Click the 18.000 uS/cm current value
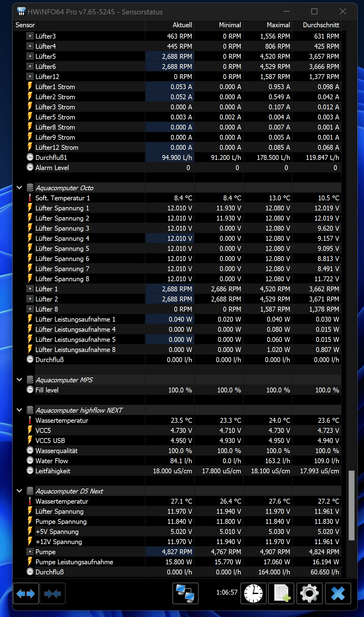This screenshot has height=617, width=364. [x=173, y=471]
